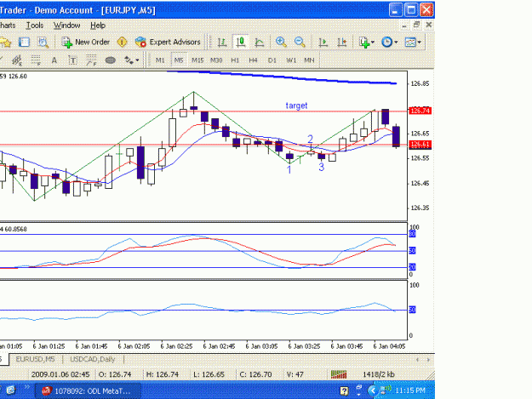Image resolution: width=532 pixels, height=399 pixels.
Task: Select the Fibonacci Fan tool
Action: pyautogui.click(x=91, y=60)
